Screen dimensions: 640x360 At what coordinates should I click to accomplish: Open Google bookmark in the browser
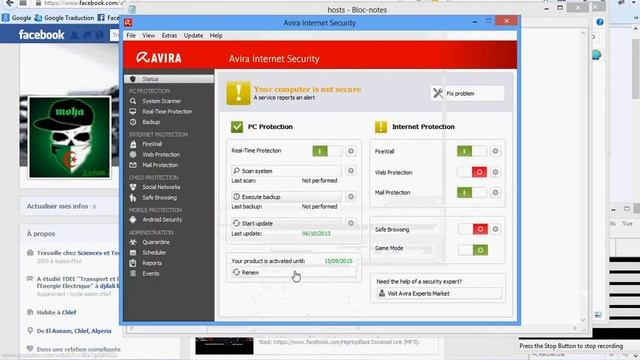point(17,18)
